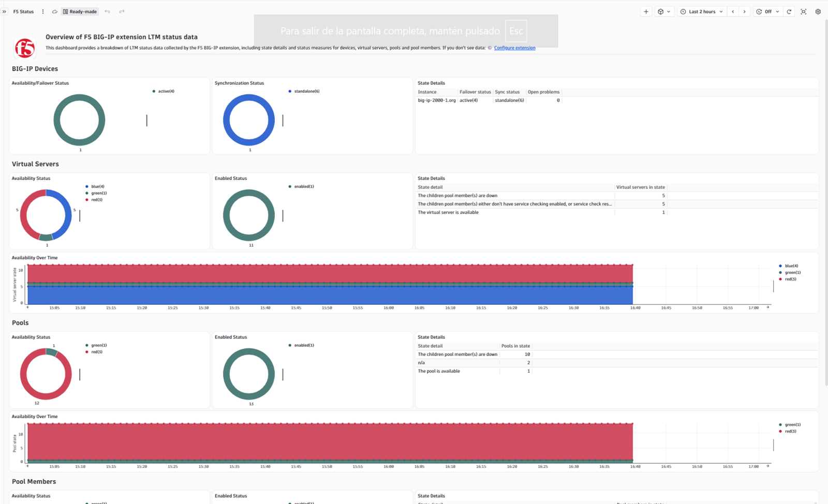Screen dimensions: 828x504
Task: Toggle blue(4) legend in Virtual Servers Availability Over Time
Action: coord(789,266)
